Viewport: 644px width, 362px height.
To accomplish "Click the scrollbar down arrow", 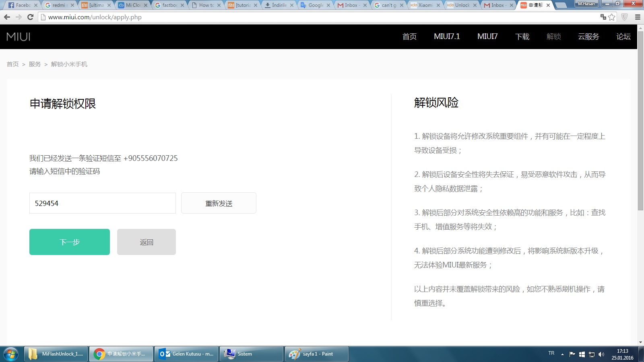I will [x=640, y=342].
